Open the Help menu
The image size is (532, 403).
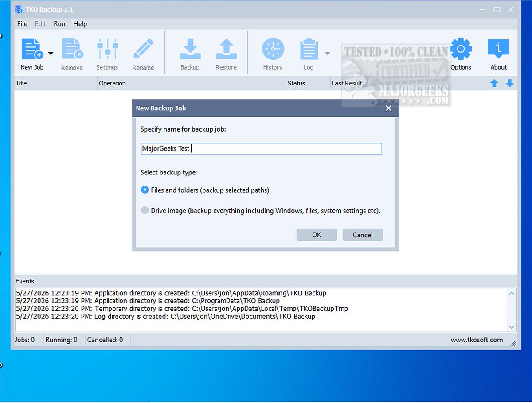(x=80, y=24)
